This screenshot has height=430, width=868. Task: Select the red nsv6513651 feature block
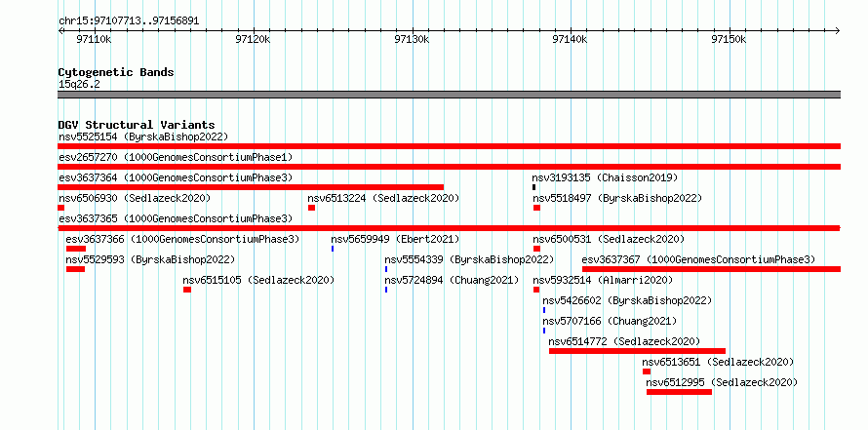647,371
